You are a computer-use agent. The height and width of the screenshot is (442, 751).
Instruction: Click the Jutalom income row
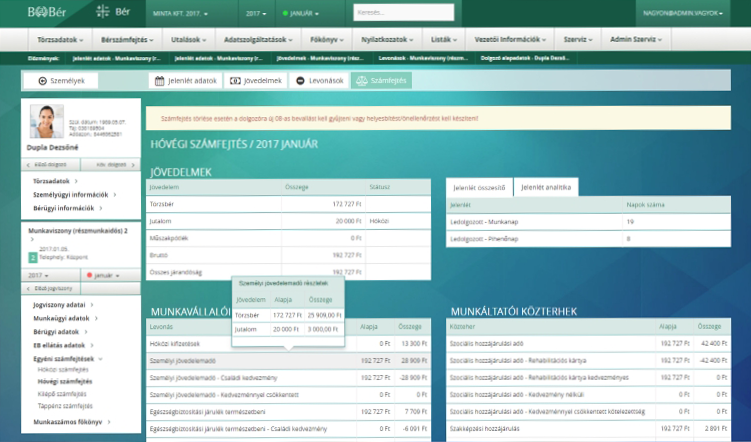tap(288, 221)
